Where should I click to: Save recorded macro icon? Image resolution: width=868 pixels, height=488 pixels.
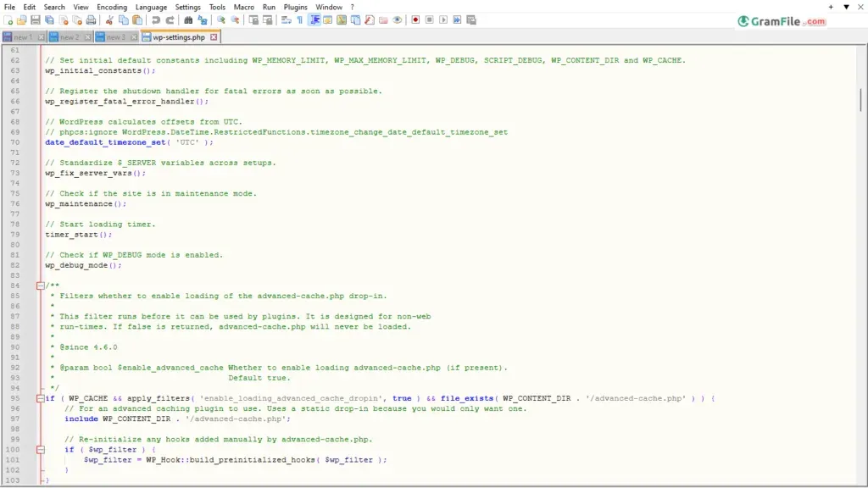pos(471,20)
